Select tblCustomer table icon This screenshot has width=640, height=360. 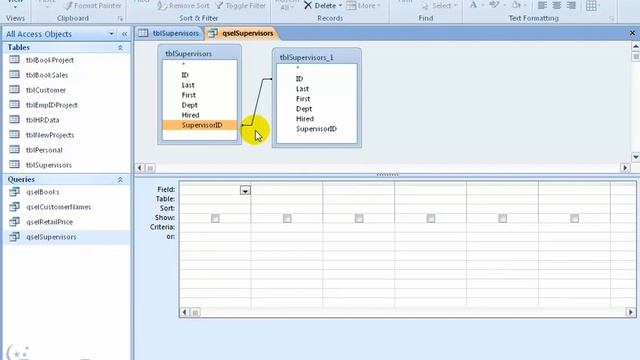[14, 89]
